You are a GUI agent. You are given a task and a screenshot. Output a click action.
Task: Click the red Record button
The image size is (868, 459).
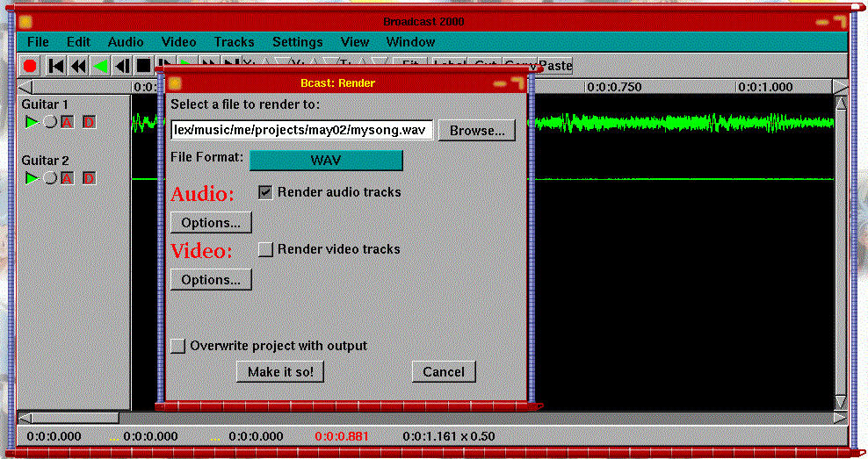(30, 66)
